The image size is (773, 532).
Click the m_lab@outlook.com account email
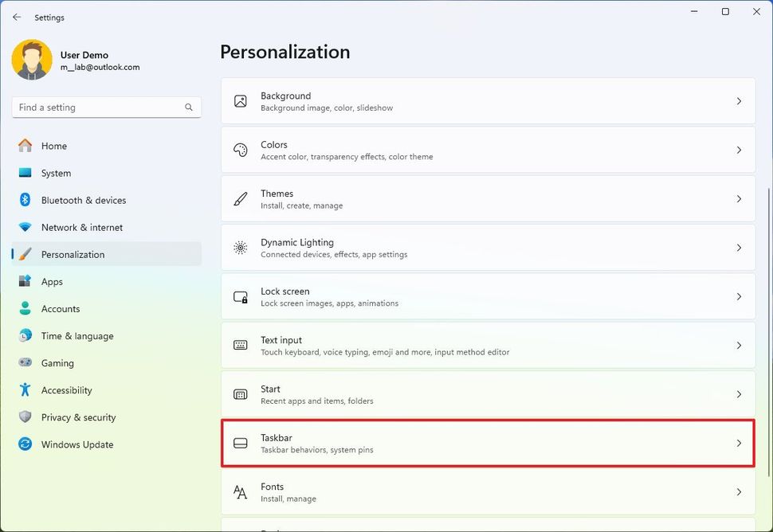[x=100, y=67]
